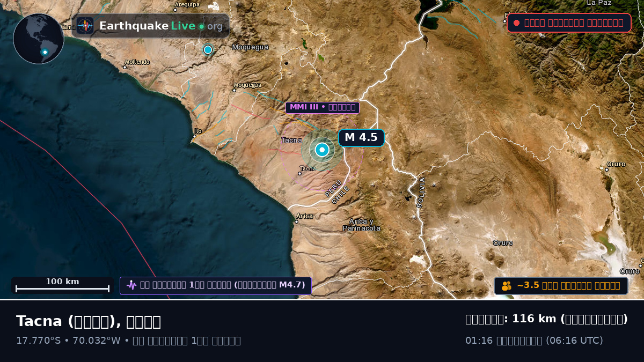The height and width of the screenshot is (362, 644).
Task: Click the BOLIVIA border label
Action: [420, 193]
